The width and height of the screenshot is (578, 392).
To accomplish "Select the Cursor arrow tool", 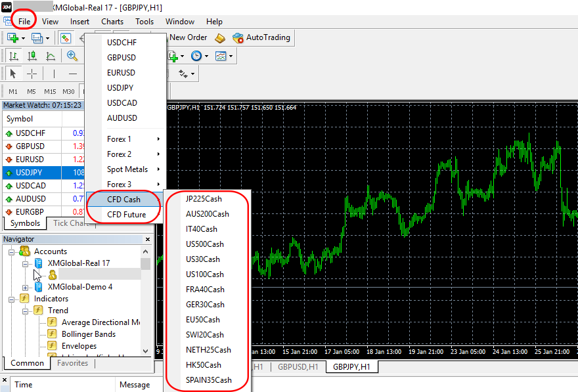I will (13, 74).
